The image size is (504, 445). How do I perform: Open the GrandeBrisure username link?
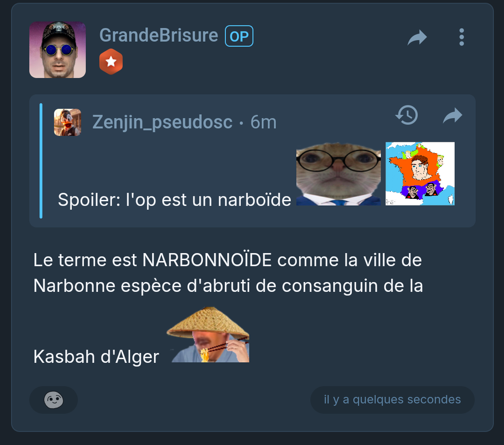coord(159,35)
